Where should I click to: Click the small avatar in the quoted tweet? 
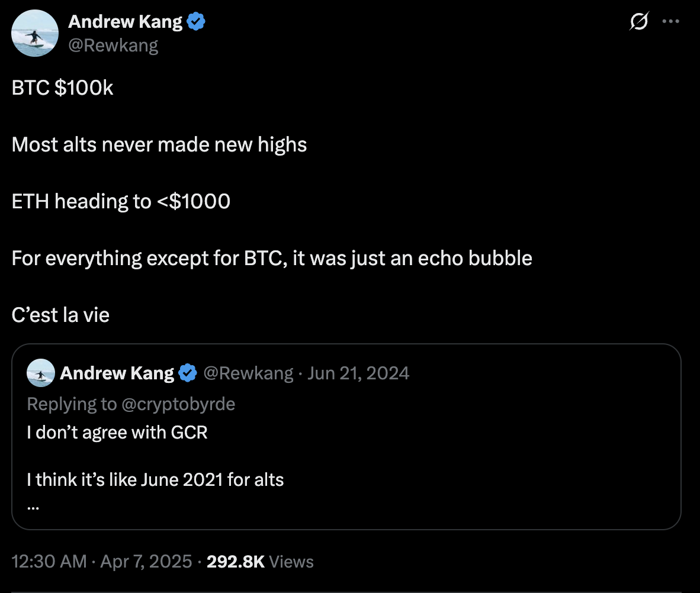[40, 373]
